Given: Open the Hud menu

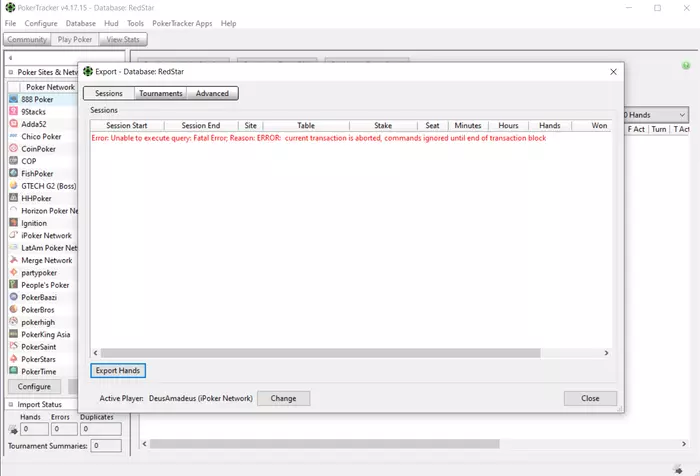Looking at the screenshot, I should (x=111, y=23).
